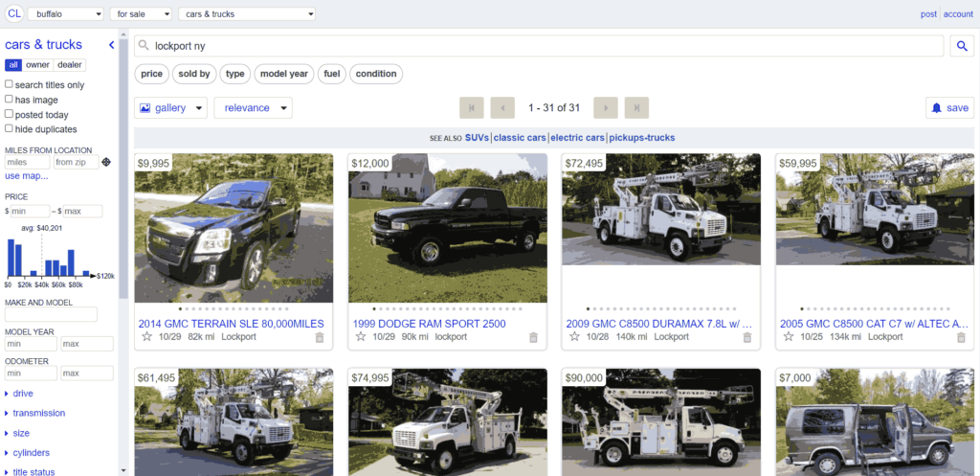Viewport: 980px width, 476px height.
Task: Open the classic cars see-also link
Action: [520, 138]
